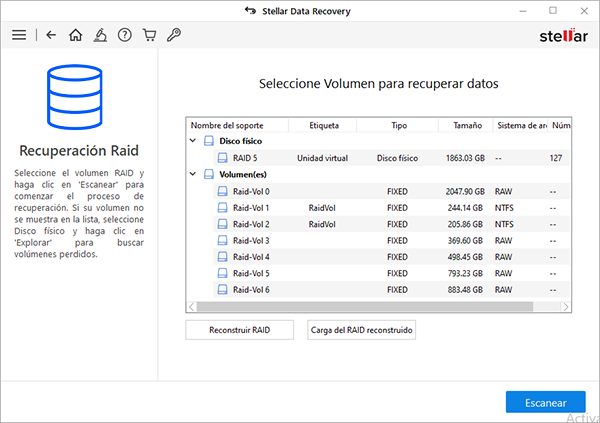600x423 pixels.
Task: Sort by Tamaño column header
Action: [x=466, y=126]
